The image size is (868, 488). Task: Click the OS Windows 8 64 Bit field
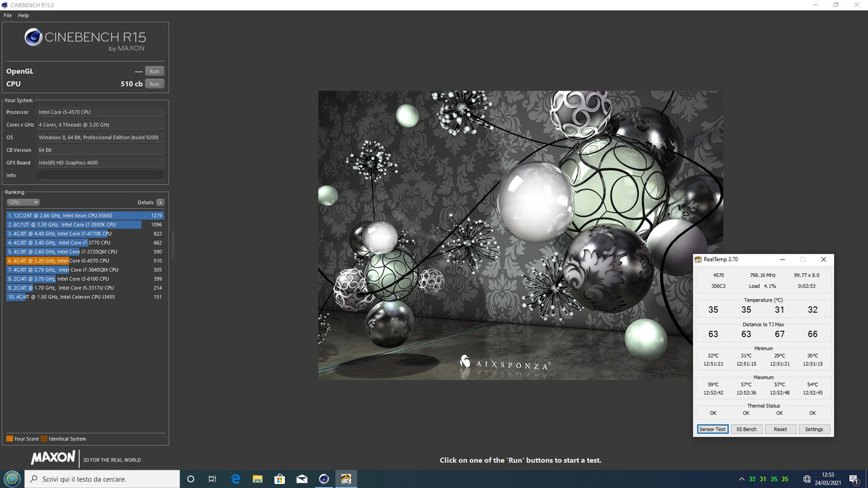100,138
